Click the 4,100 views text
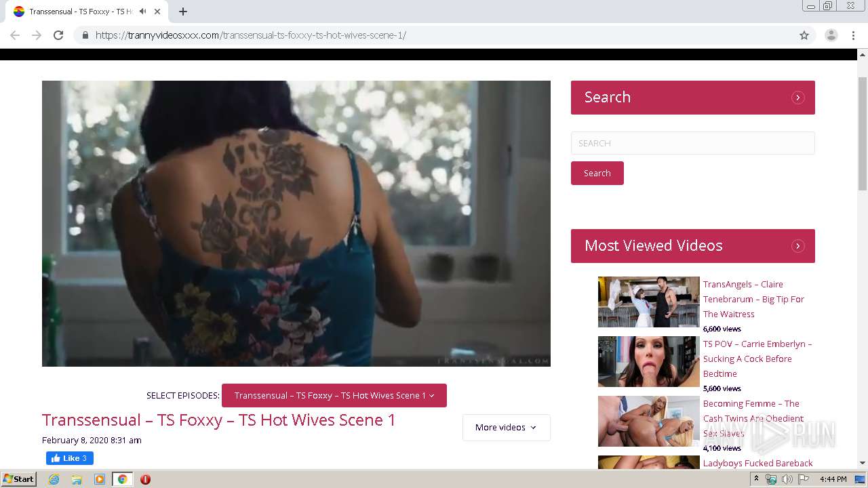868x488 pixels. [722, 449]
